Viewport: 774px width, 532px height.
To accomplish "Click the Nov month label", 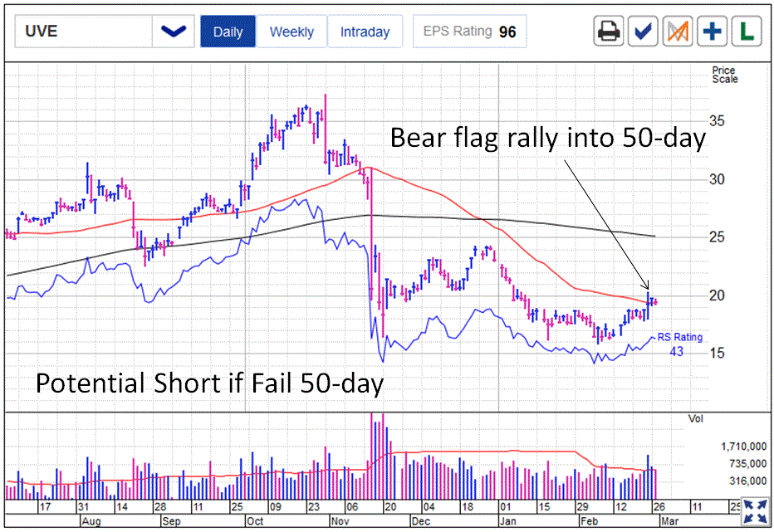I will (x=340, y=521).
